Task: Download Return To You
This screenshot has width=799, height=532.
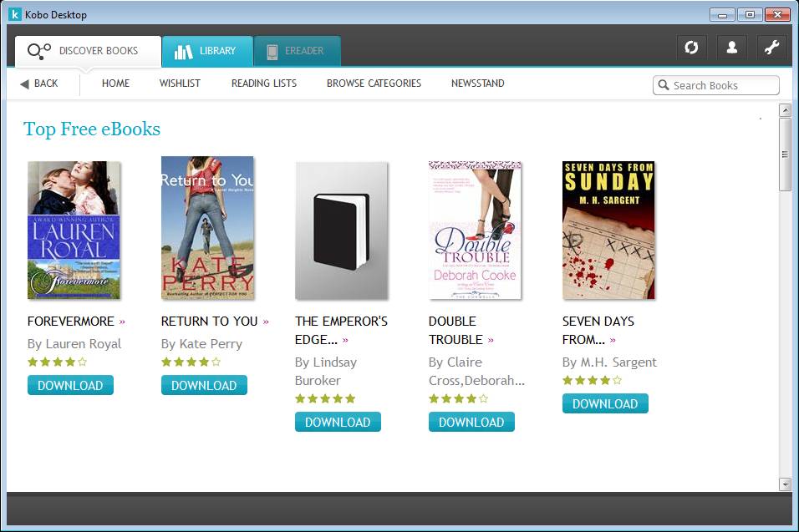Action: pyautogui.click(x=204, y=385)
